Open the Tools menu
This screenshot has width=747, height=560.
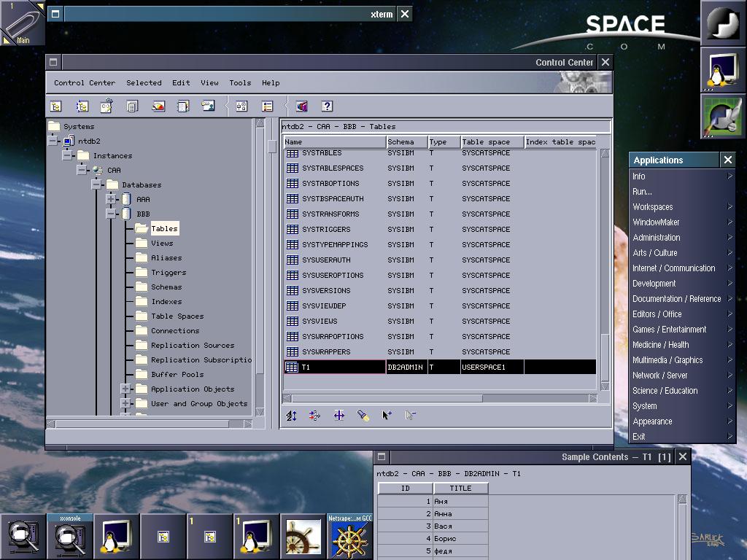[240, 83]
